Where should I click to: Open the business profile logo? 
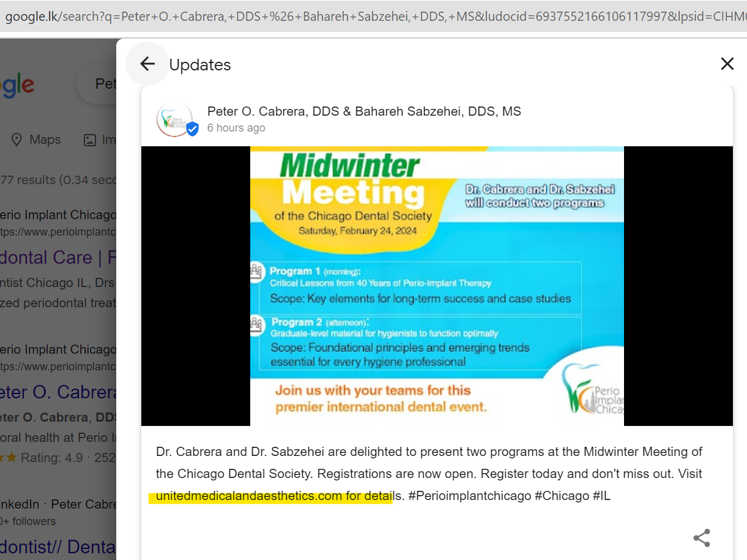[174, 119]
